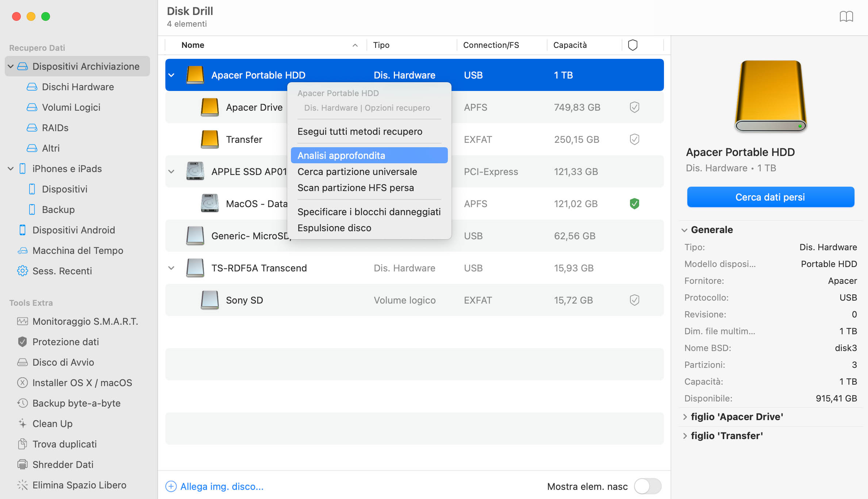Select Volumi Logici in sidebar
Viewport: 868px width, 499px height.
[x=71, y=107]
